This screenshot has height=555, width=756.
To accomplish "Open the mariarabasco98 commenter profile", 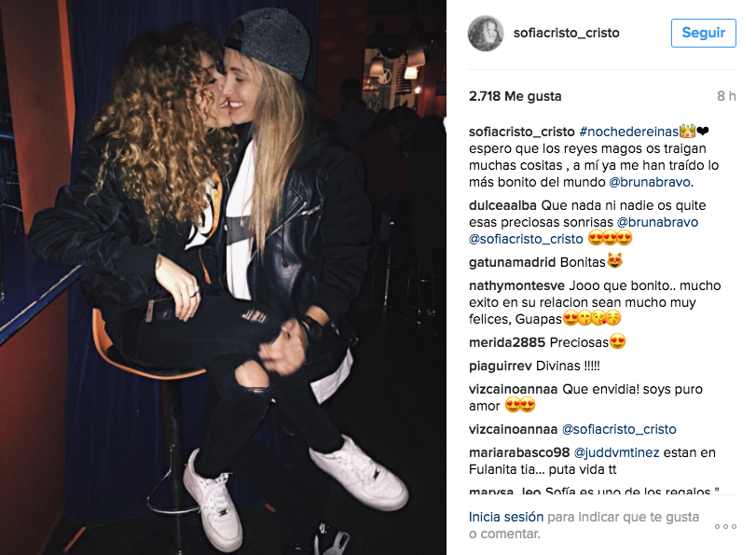I will click(x=519, y=452).
